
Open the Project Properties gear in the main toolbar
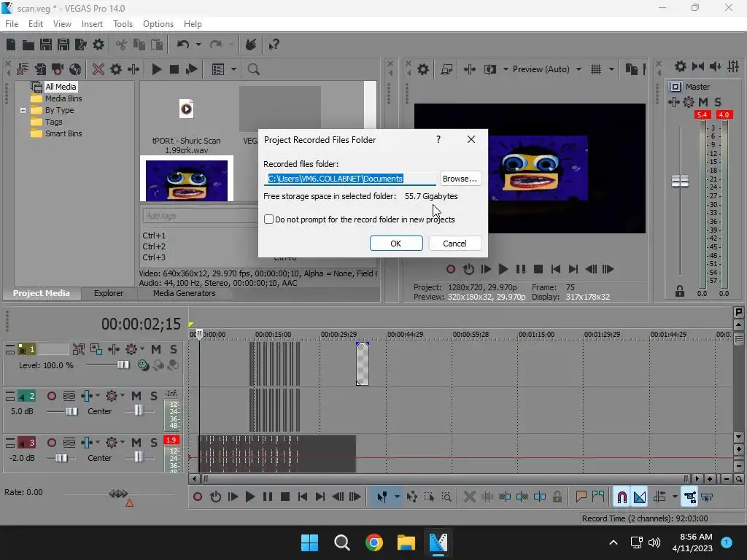(98, 44)
